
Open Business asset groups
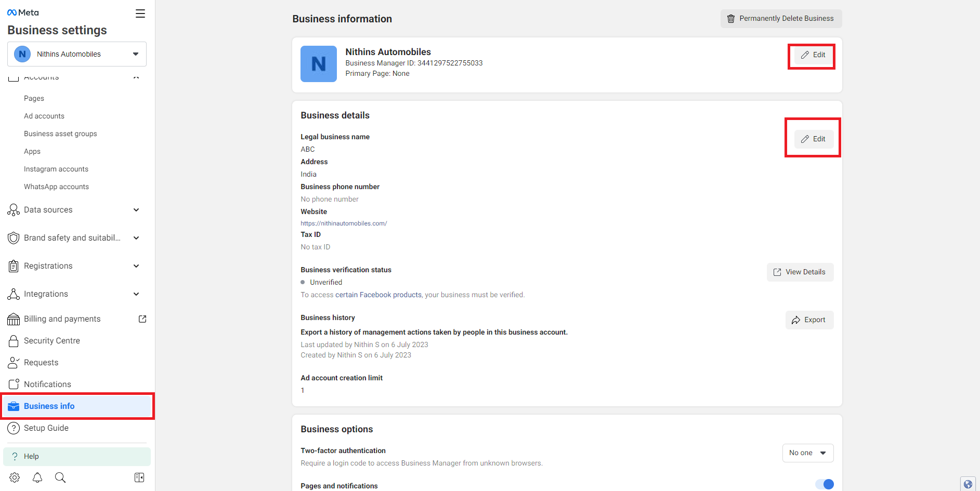coord(60,134)
